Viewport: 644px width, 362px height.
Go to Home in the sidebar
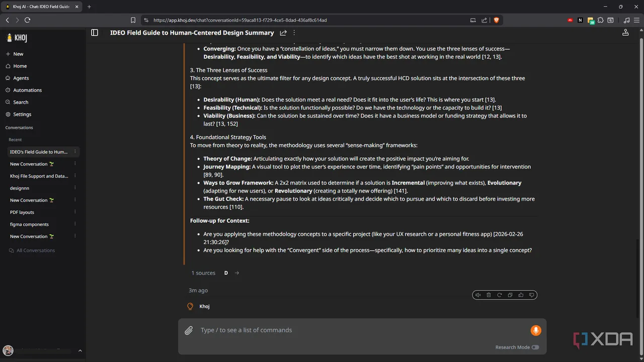[x=16, y=66]
